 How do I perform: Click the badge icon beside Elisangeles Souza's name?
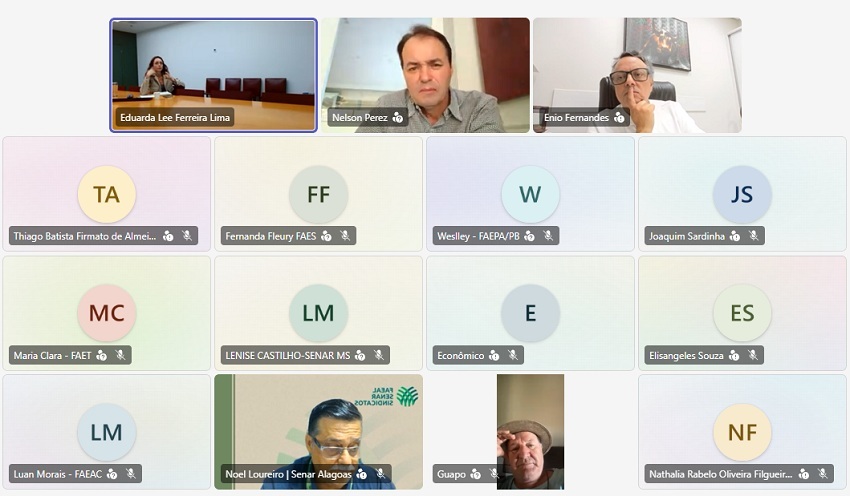[x=734, y=355]
